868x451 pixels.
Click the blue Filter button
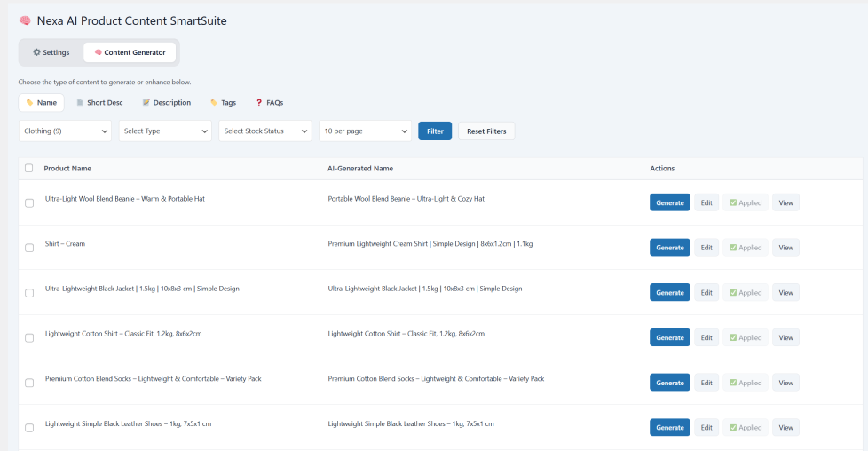pos(435,131)
